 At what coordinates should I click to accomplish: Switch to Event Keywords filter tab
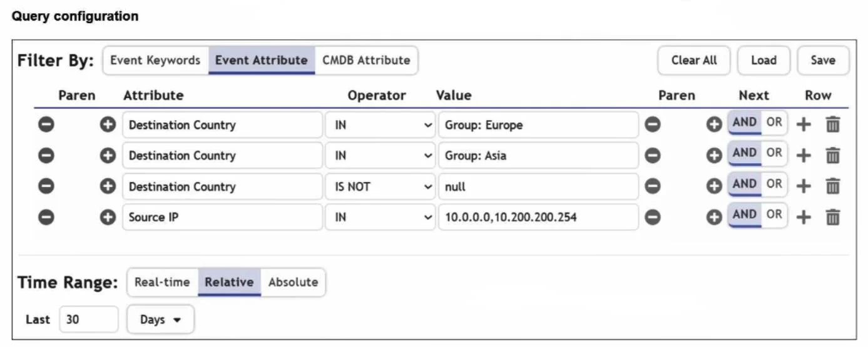[155, 61]
